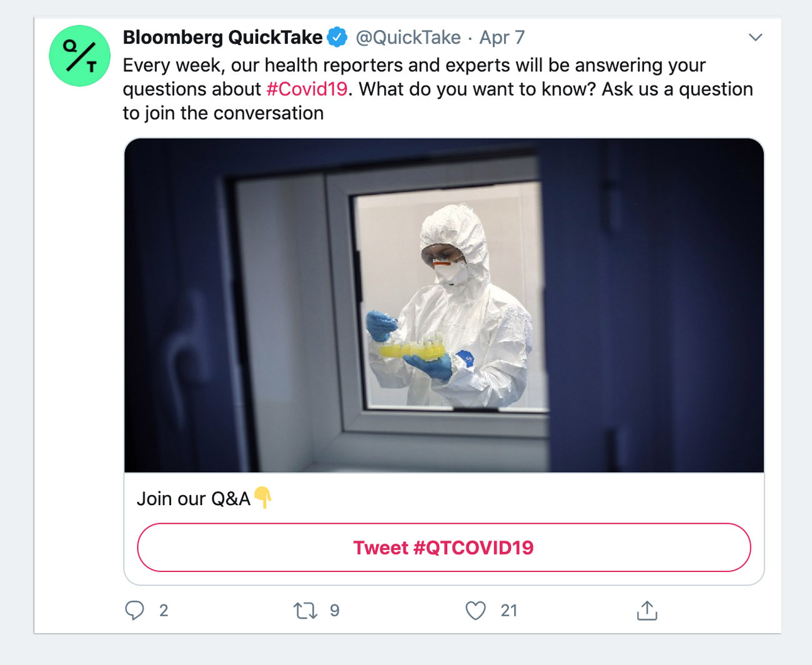Image resolution: width=812 pixels, height=665 pixels.
Task: Click the reply count 2
Action: (164, 610)
